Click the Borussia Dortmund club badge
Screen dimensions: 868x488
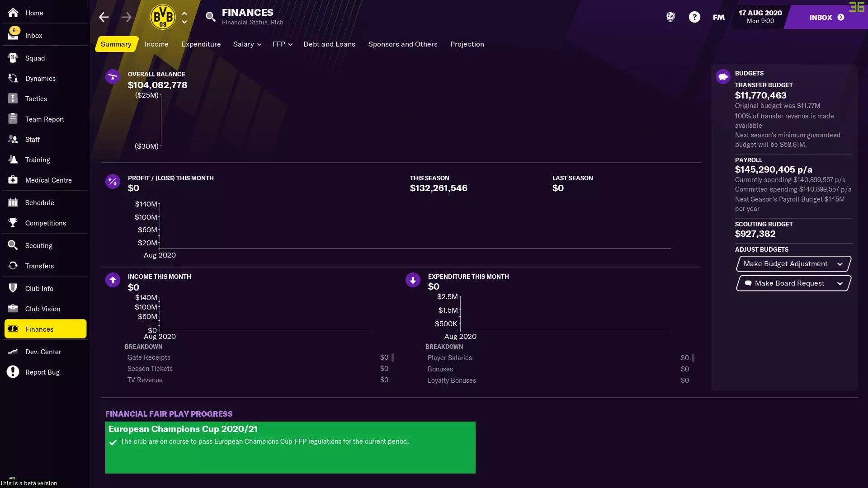163,17
